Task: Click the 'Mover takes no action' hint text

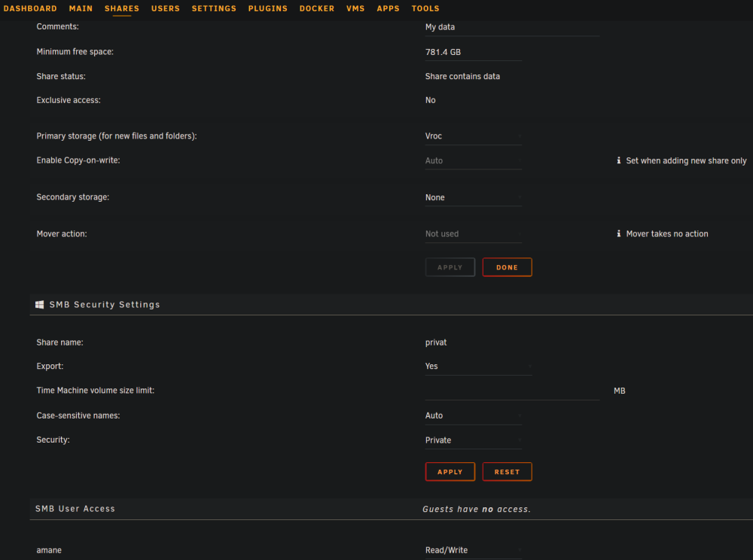Action: pos(667,233)
